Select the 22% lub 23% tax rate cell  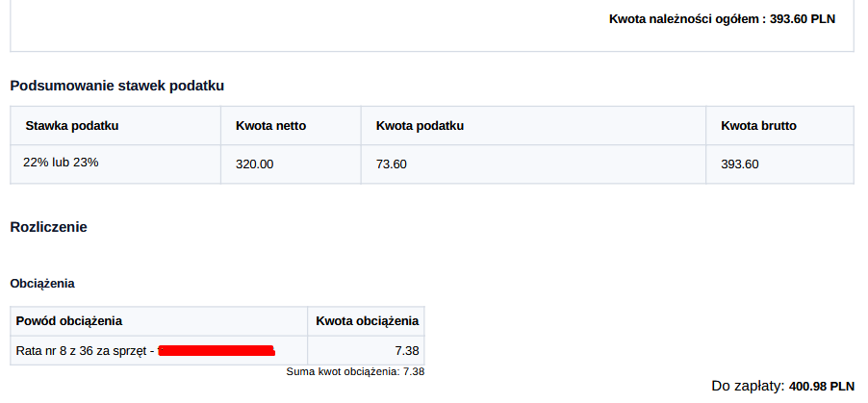coord(61,163)
